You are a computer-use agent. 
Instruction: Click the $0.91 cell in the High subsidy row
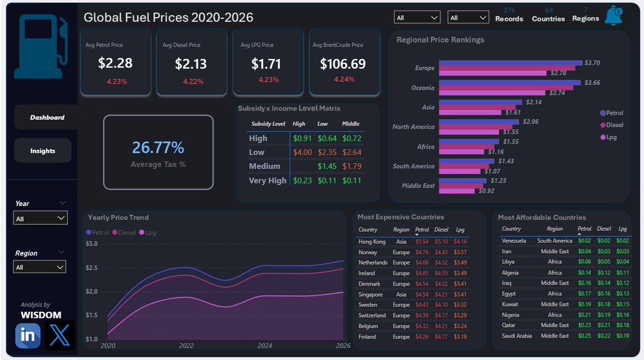(x=302, y=138)
